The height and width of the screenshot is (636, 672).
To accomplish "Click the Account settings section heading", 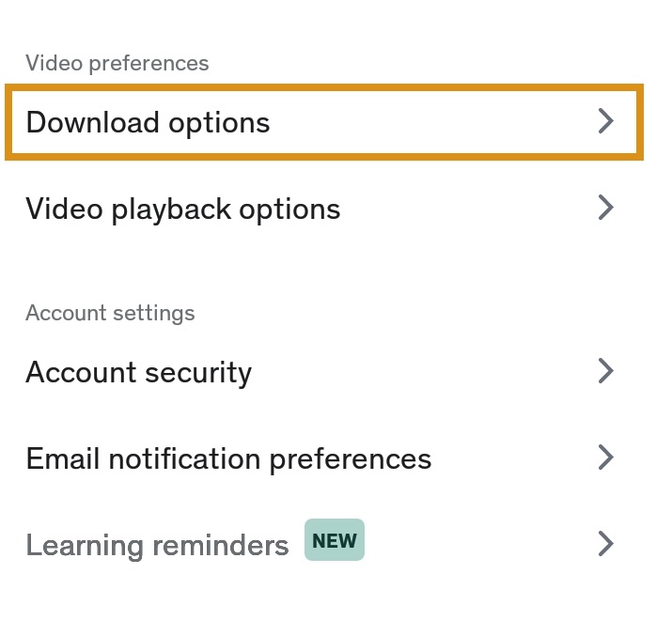I will (110, 313).
